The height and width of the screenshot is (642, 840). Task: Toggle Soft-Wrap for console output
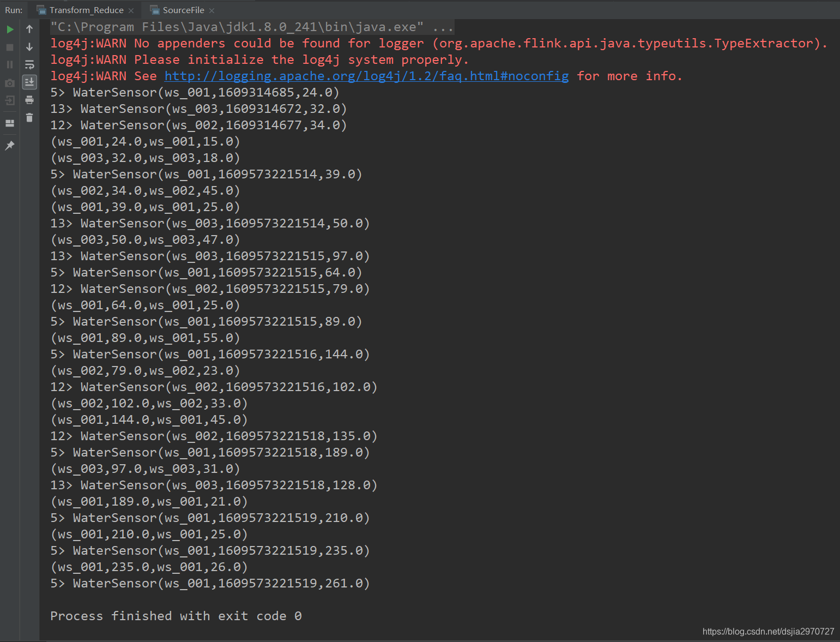click(29, 64)
